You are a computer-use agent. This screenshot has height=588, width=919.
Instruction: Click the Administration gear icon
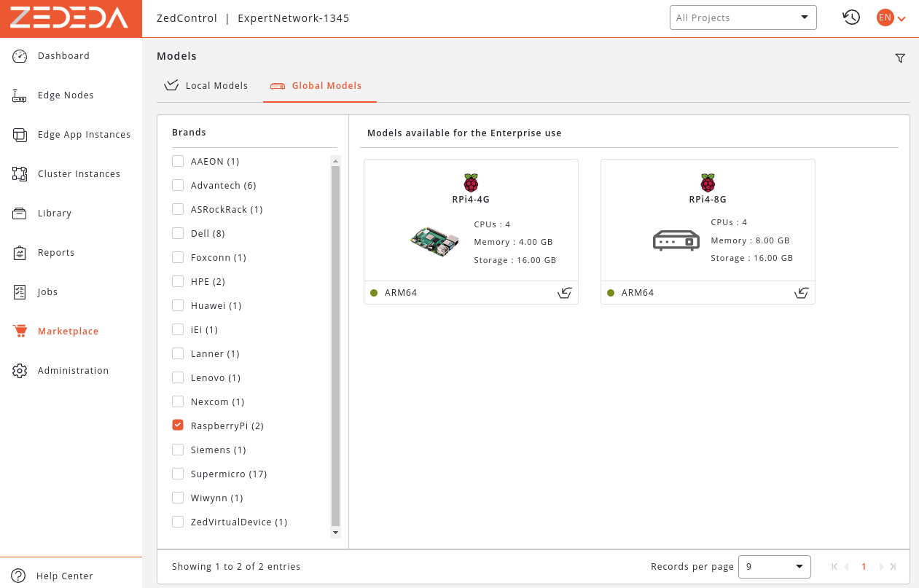[20, 371]
